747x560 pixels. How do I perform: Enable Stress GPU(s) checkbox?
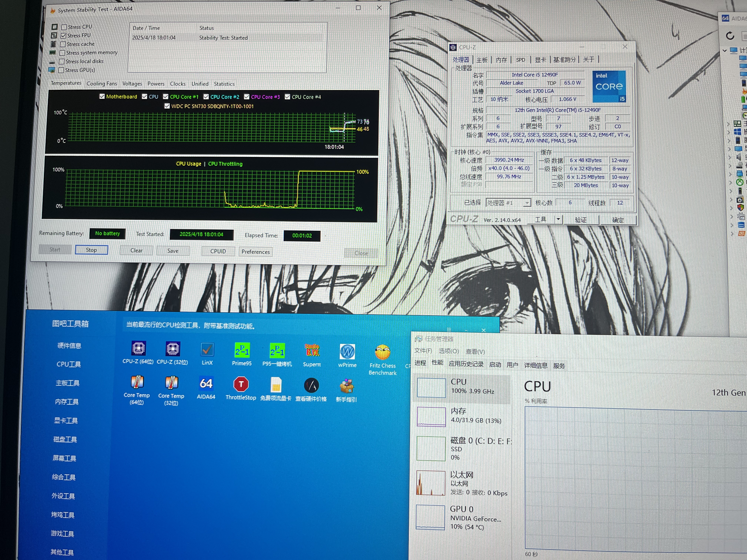pyautogui.click(x=61, y=70)
